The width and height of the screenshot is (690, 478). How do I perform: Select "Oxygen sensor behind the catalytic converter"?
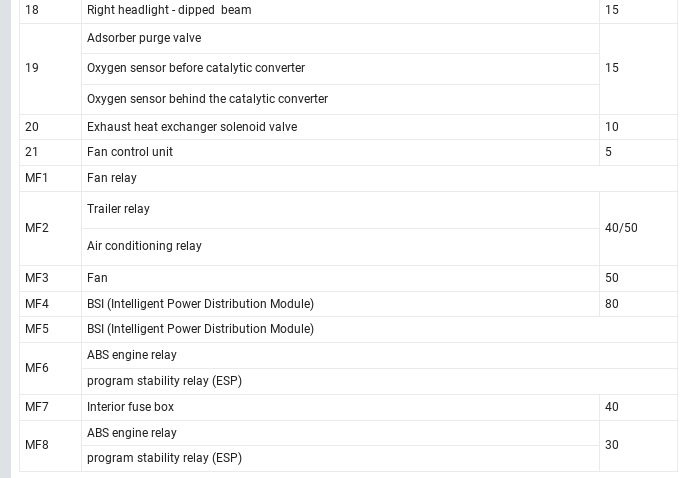[207, 99]
